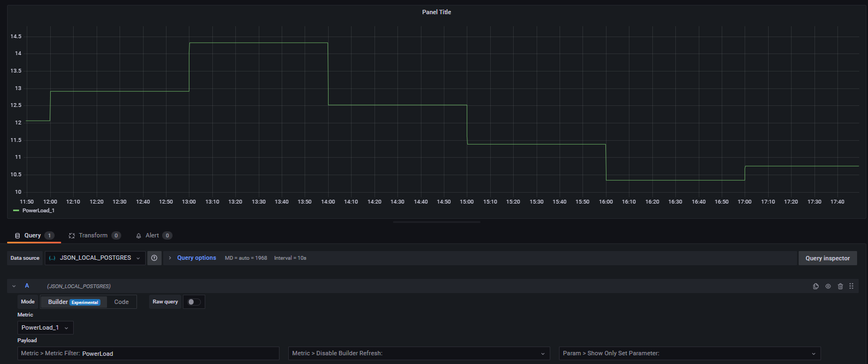This screenshot has height=364, width=868.
Task: Open the JSON_LOCAL_POSTGRES data source dropdown
Action: coord(95,258)
